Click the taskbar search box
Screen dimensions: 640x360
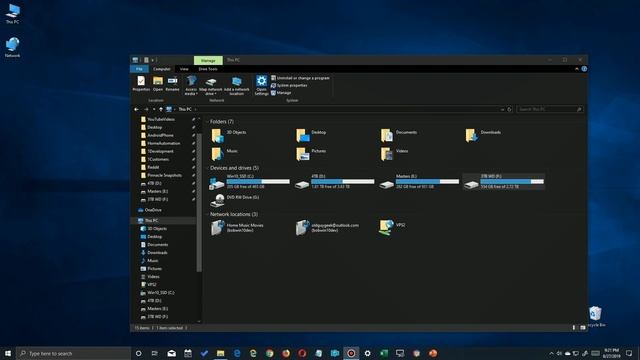[73, 353]
